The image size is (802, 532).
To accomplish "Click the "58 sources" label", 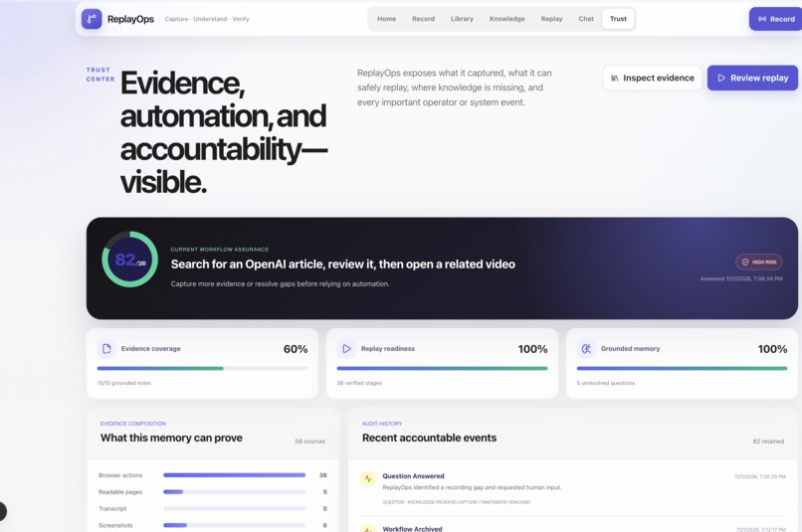I will [x=310, y=442].
